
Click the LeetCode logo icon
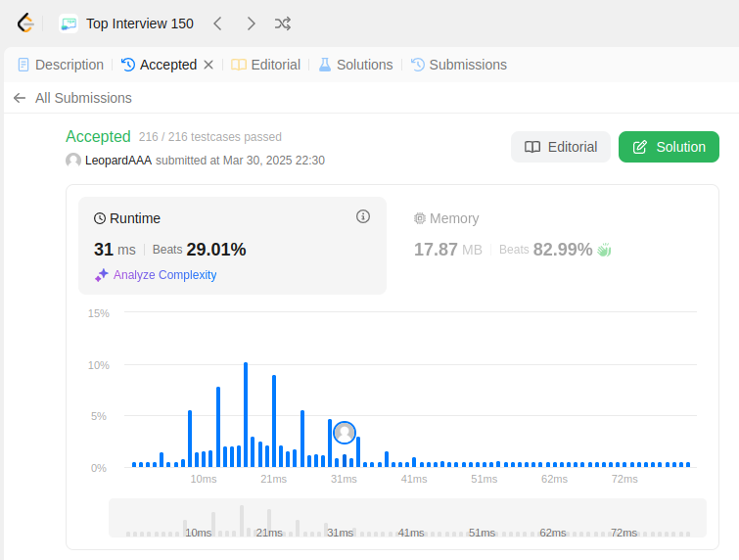coord(25,23)
